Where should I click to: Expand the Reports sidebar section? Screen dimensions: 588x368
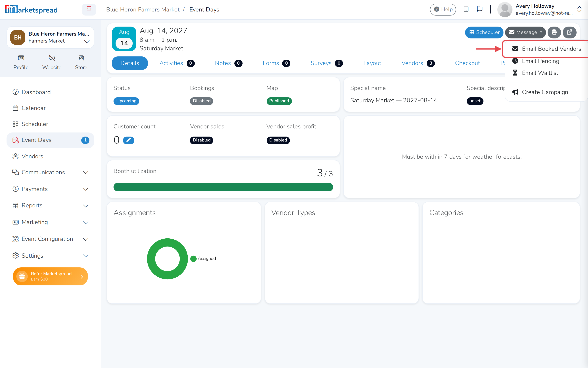point(50,205)
